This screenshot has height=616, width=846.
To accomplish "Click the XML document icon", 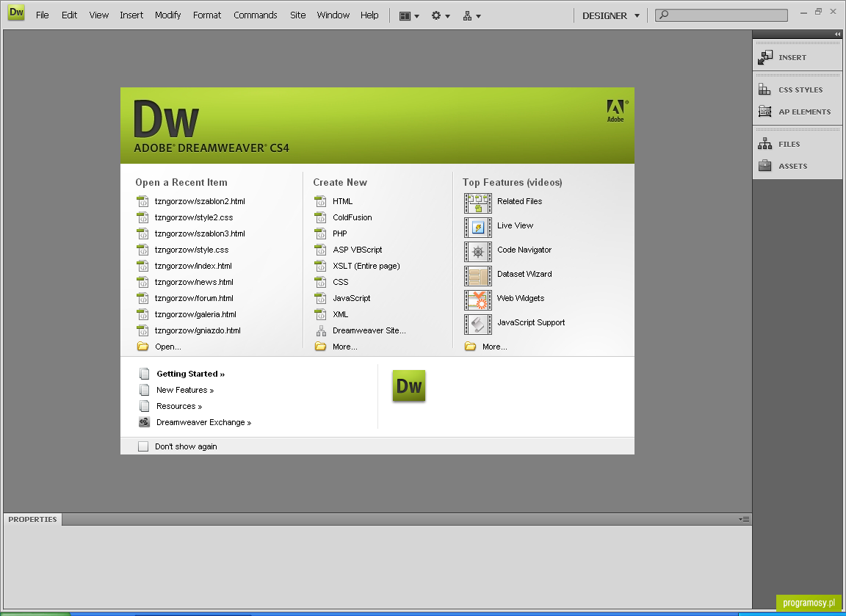I will (x=320, y=314).
